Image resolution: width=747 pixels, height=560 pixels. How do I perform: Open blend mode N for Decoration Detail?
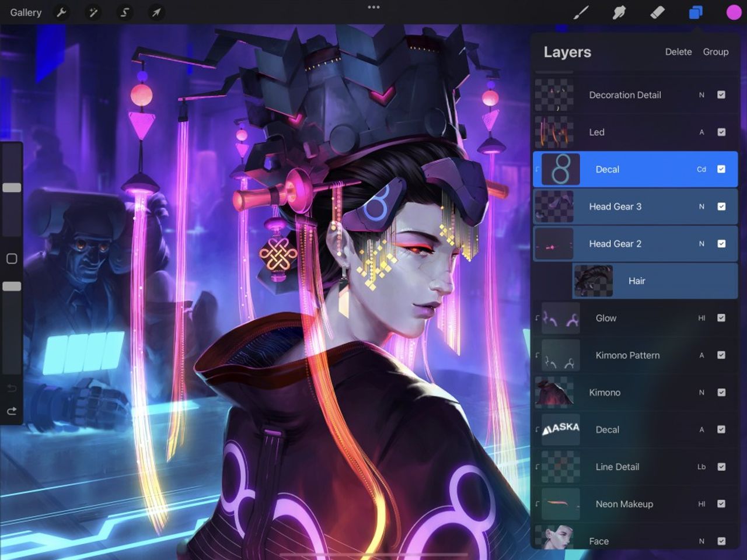701,95
